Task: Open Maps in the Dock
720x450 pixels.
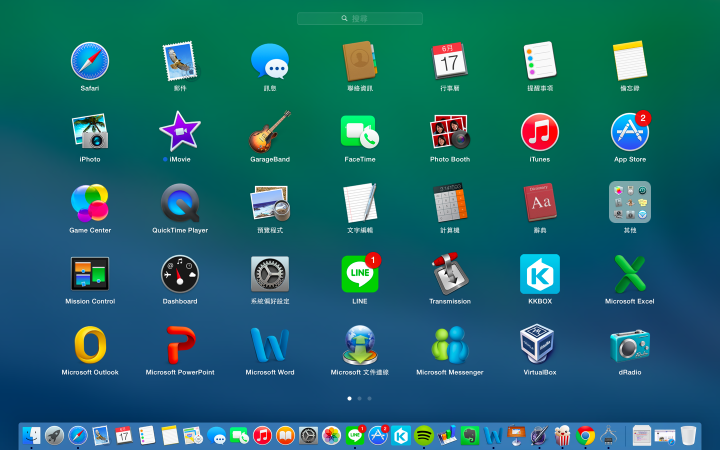Action: point(193,435)
